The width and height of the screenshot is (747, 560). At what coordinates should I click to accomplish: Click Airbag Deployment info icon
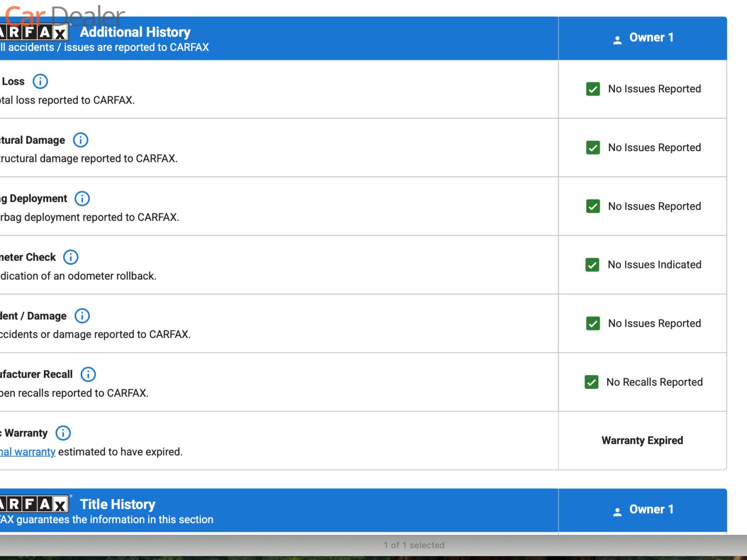point(82,199)
